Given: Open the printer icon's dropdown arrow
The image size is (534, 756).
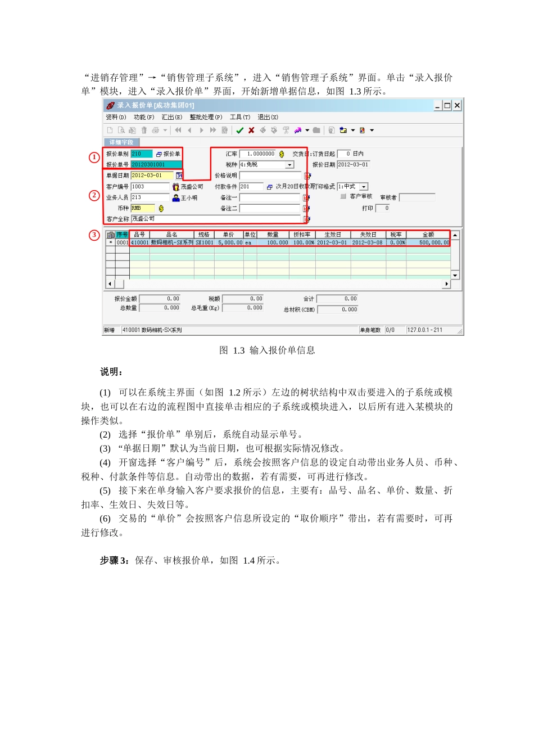Looking at the screenshot, I should pos(165,130).
